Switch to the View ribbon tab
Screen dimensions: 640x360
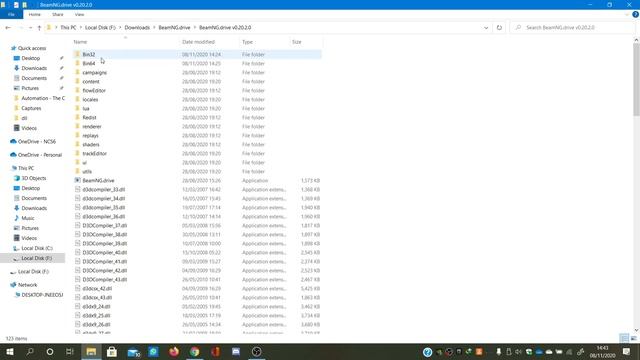tap(79, 14)
